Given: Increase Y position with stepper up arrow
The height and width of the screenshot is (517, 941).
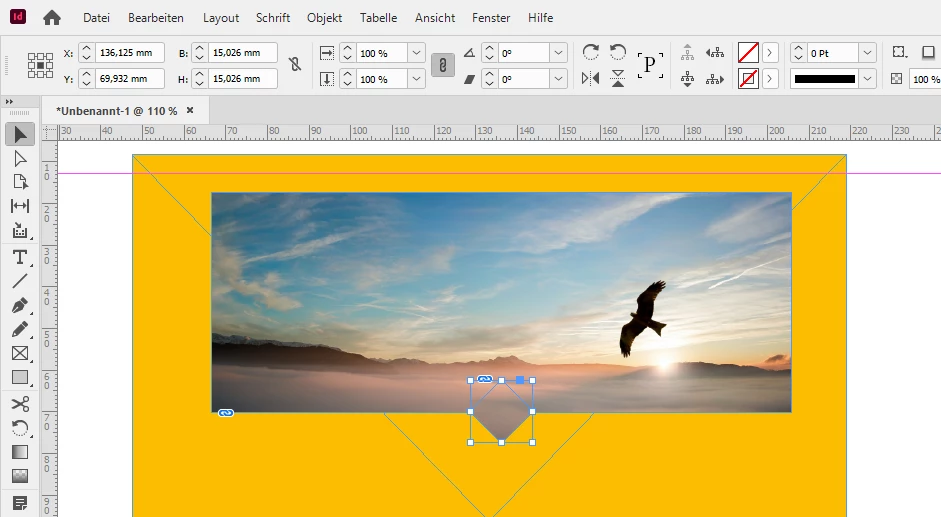Looking at the screenshot, I should tap(86, 74).
